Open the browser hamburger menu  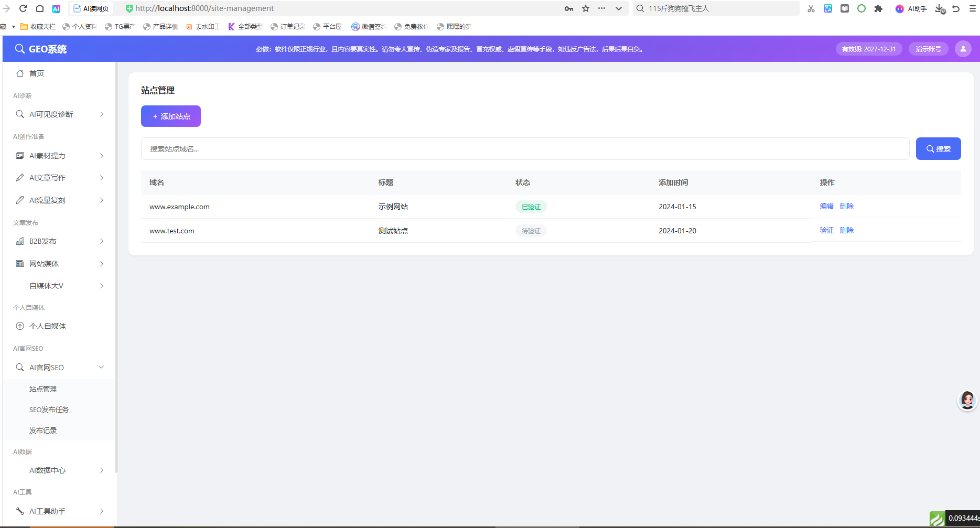973,8
